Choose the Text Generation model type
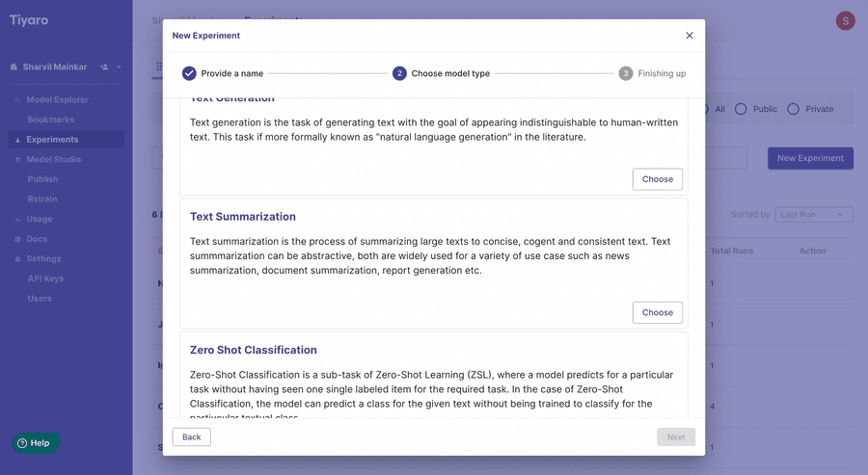The width and height of the screenshot is (868, 475). coord(657,179)
